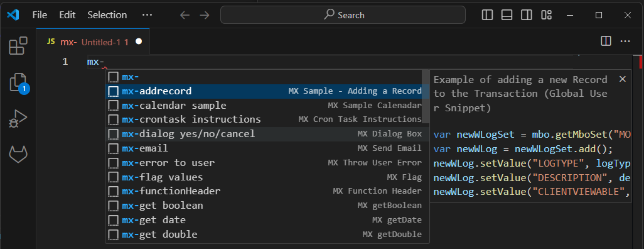Open the File menu
The height and width of the screenshot is (249, 644).
click(x=40, y=15)
